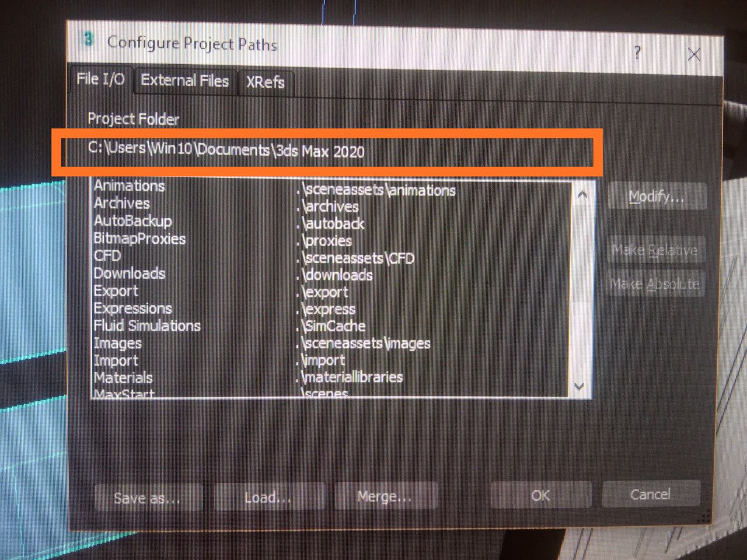Click the .\sceneassets\images path value

pos(364,343)
